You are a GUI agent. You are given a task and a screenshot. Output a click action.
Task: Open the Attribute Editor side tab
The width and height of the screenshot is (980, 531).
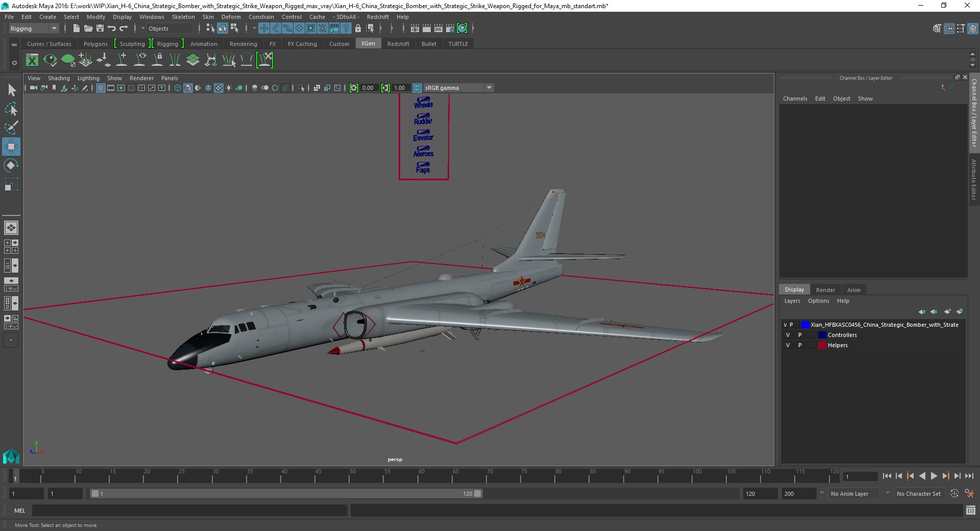[x=974, y=179]
